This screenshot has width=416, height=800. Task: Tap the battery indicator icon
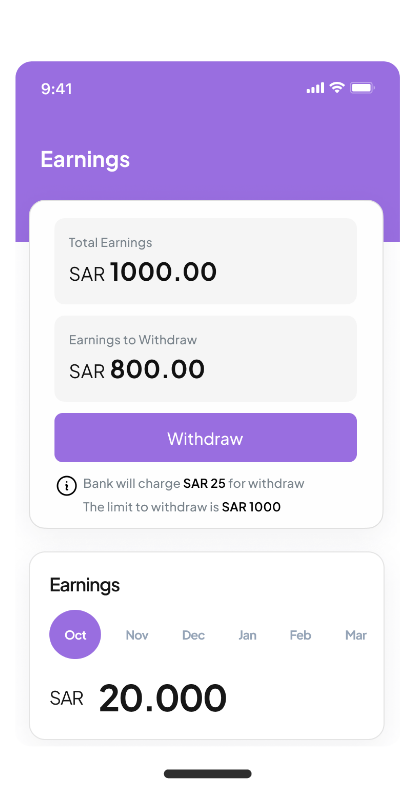[362, 88]
